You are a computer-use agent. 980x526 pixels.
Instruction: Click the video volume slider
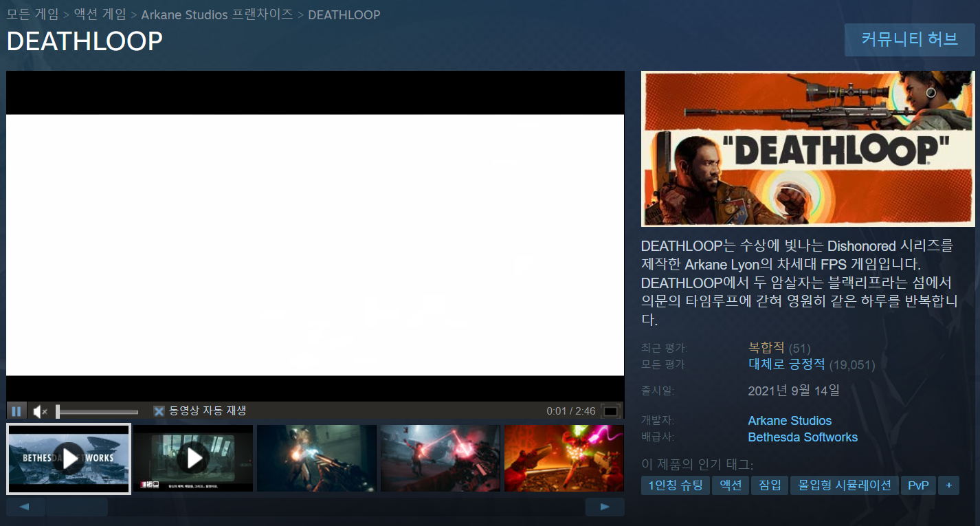[97, 412]
